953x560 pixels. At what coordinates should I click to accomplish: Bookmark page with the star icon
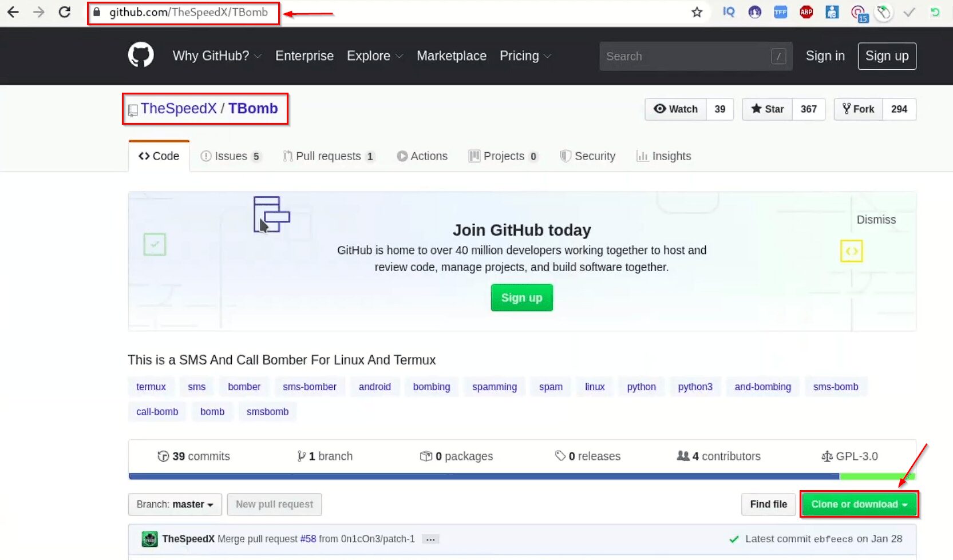pyautogui.click(x=697, y=12)
